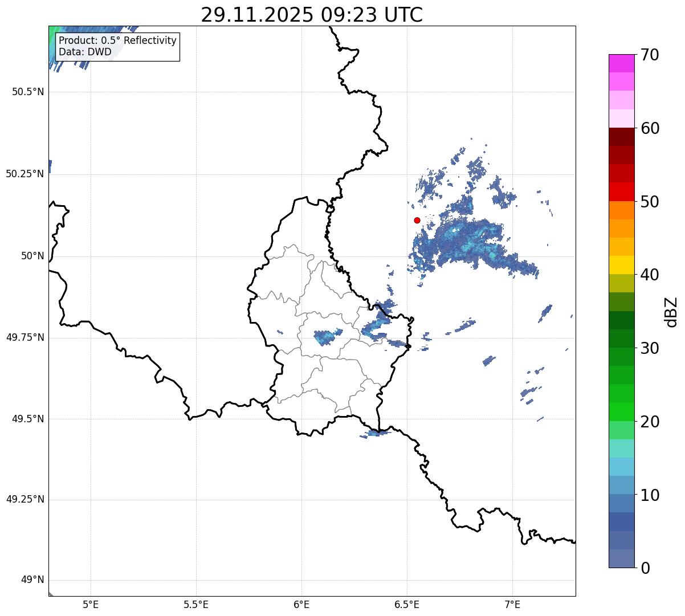Image resolution: width=685 pixels, height=616 pixels.
Task: Click the green echo in top-left map corner
Action: click(55, 34)
